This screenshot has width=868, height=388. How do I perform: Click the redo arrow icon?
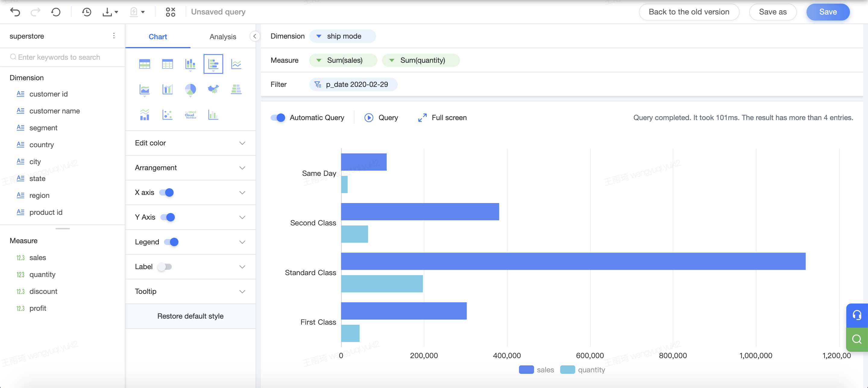(x=35, y=12)
